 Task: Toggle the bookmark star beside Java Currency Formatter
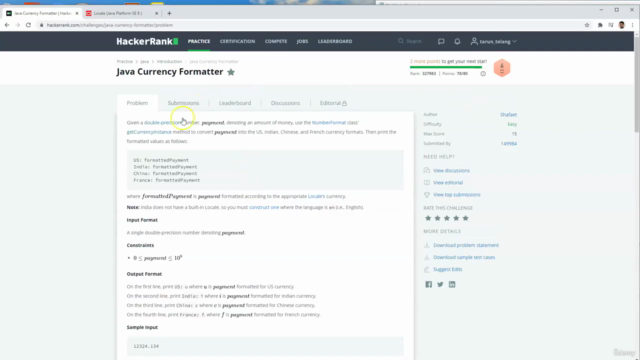click(231, 72)
